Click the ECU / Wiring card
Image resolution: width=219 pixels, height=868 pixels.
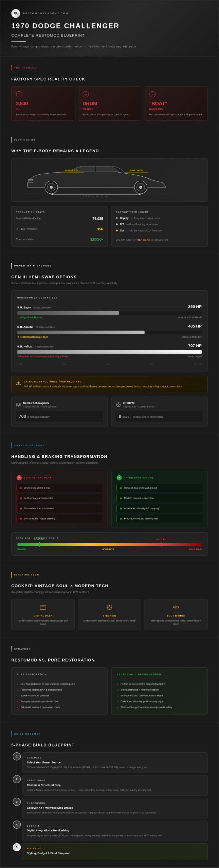(176, 615)
